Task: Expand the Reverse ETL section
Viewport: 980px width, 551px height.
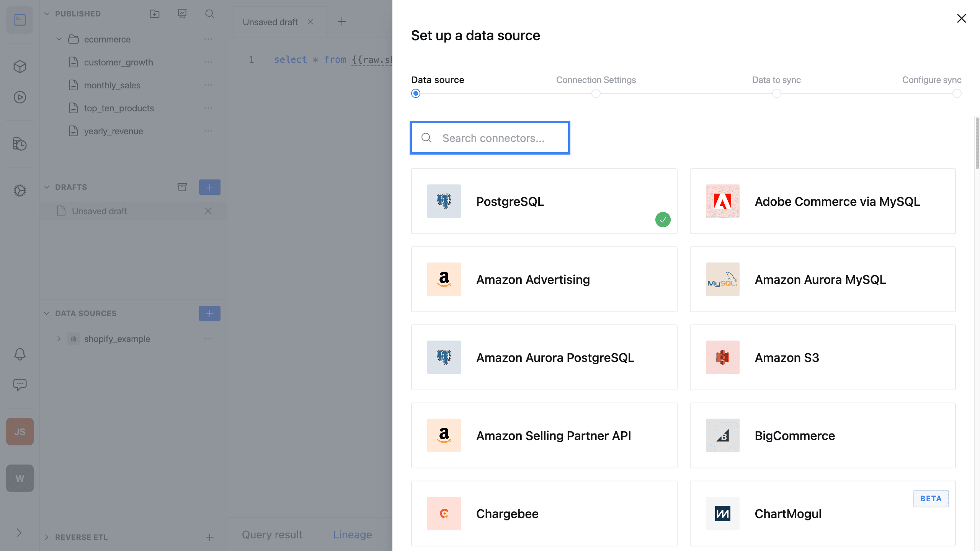Action: click(47, 537)
